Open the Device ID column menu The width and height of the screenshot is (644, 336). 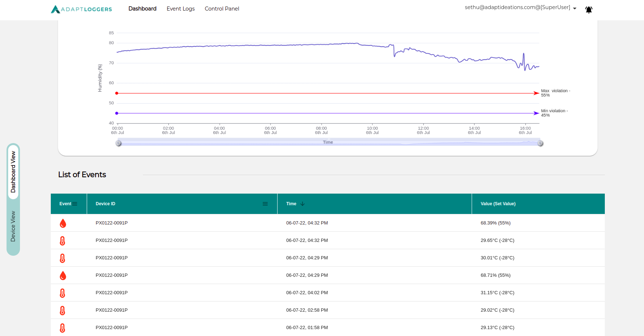click(x=265, y=204)
